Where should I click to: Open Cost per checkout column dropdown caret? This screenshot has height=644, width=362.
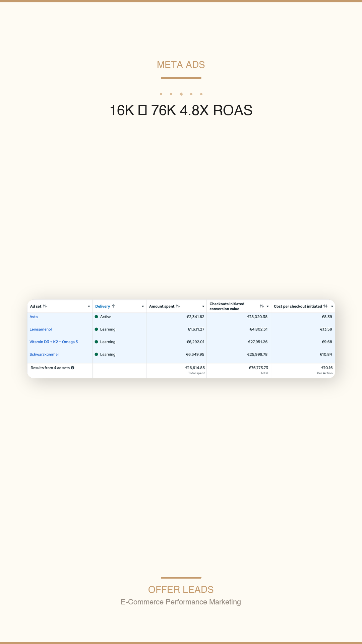[332, 307]
